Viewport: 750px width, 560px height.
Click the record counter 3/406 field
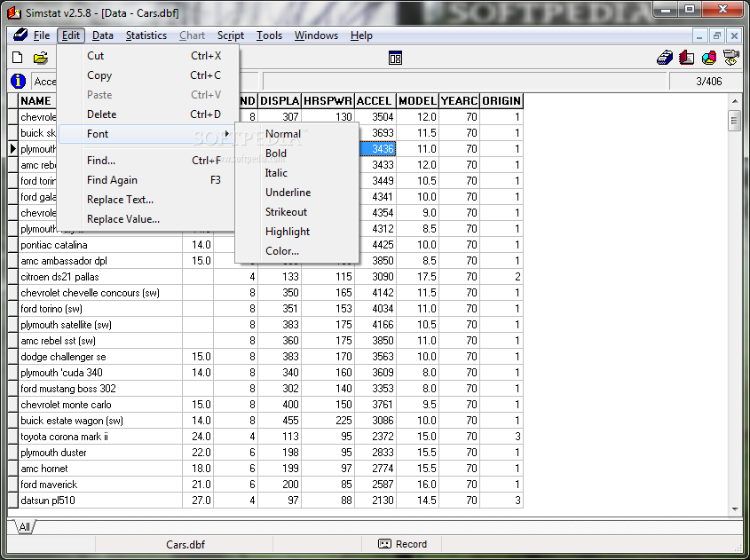point(706,82)
